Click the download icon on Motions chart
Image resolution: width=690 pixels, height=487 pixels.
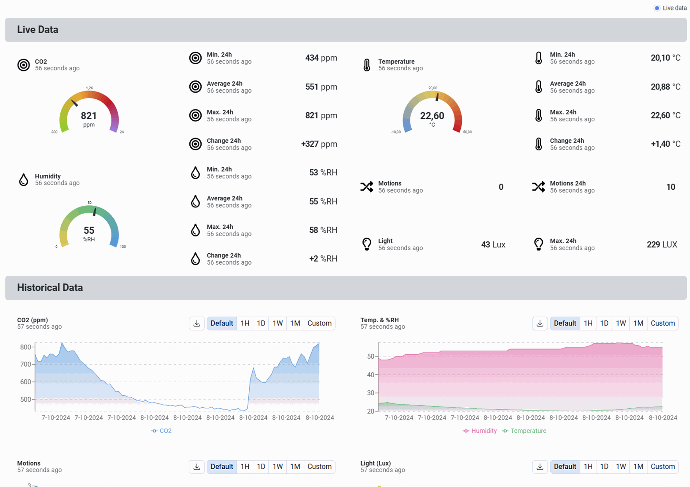click(x=197, y=466)
